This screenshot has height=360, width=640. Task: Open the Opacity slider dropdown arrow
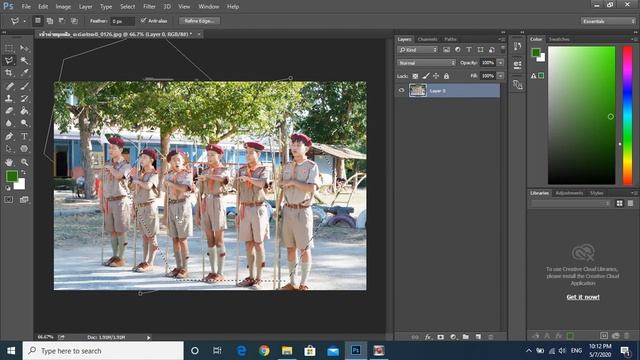click(500, 63)
